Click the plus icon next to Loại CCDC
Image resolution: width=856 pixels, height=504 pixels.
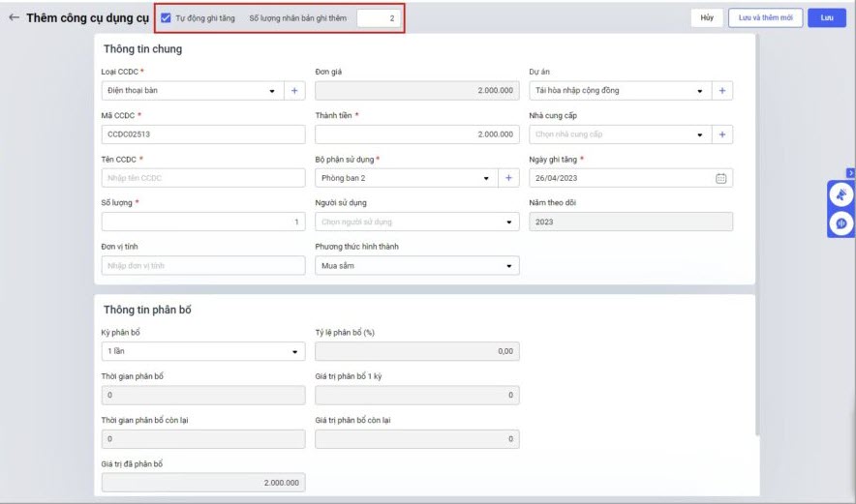(x=295, y=91)
